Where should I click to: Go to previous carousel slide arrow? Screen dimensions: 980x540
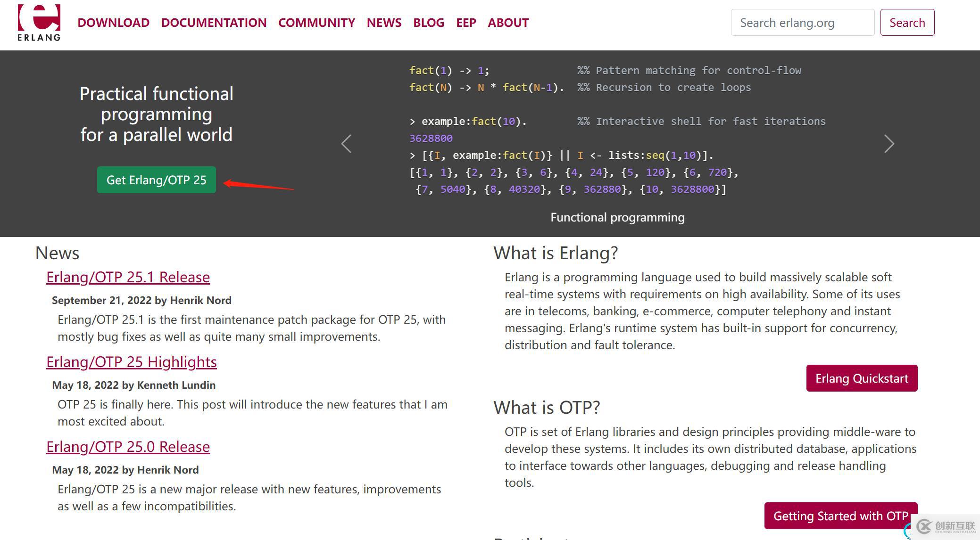click(347, 144)
